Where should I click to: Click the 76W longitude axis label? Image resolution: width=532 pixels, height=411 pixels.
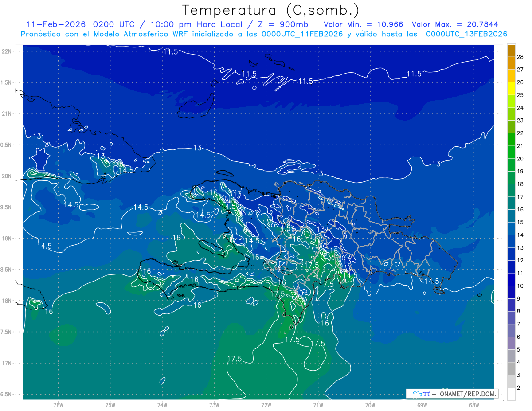click(58, 405)
